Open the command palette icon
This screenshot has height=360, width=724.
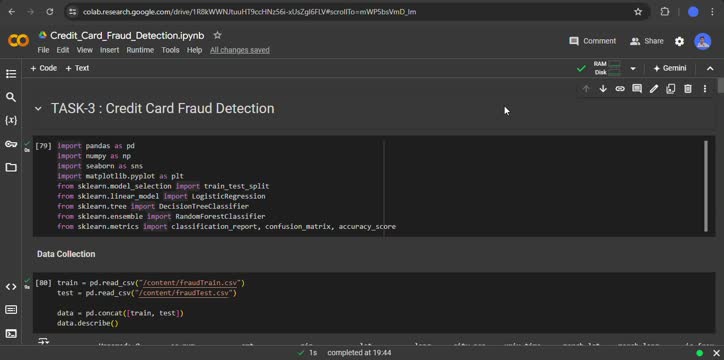tap(11, 310)
